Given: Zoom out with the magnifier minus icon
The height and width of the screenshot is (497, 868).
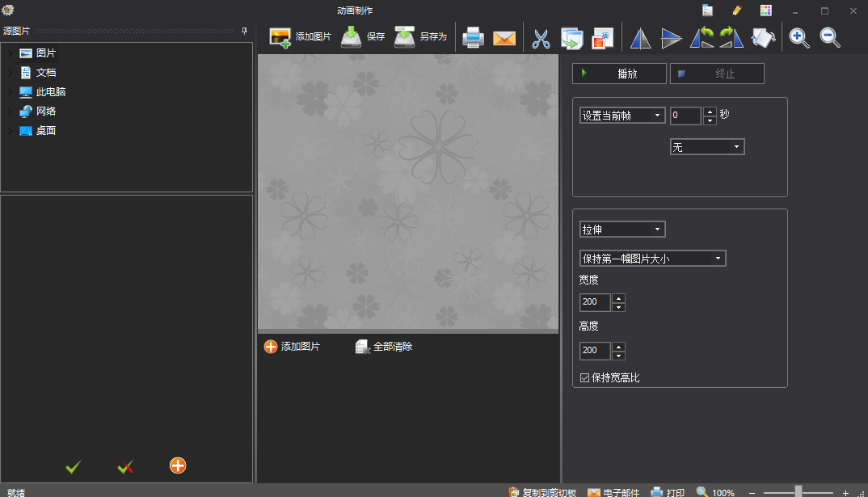Looking at the screenshot, I should [830, 38].
